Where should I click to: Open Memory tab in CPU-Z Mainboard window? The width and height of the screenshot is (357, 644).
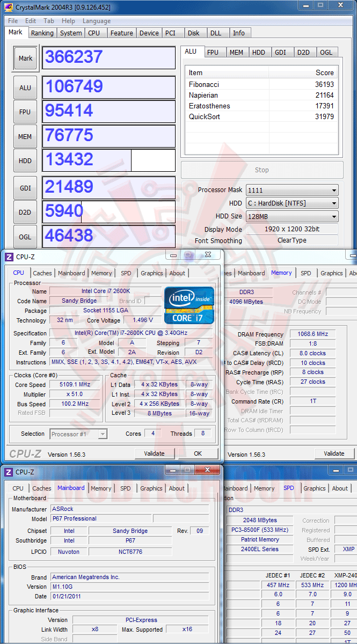pos(101,488)
